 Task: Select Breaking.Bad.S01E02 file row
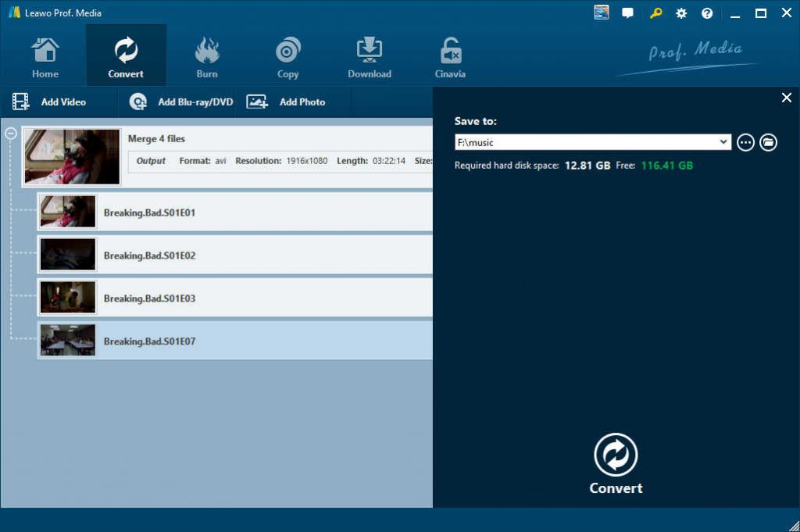pos(235,255)
